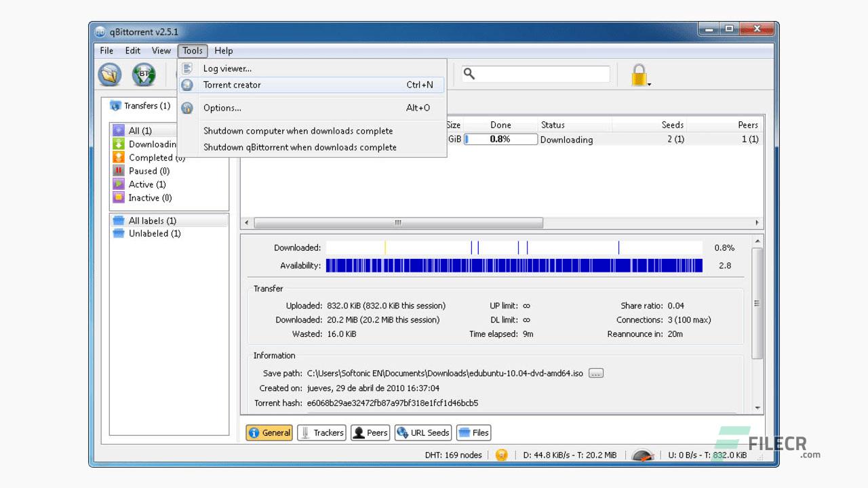Show the Peers tab

point(370,432)
